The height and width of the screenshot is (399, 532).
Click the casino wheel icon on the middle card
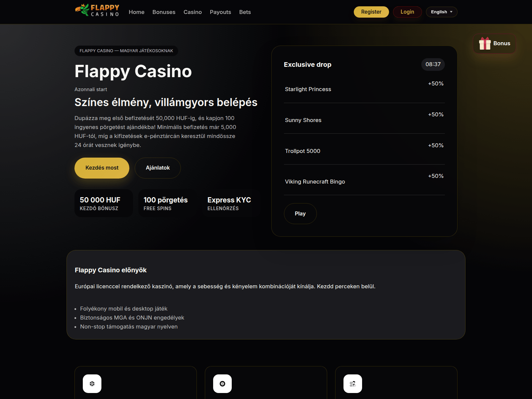point(222,384)
